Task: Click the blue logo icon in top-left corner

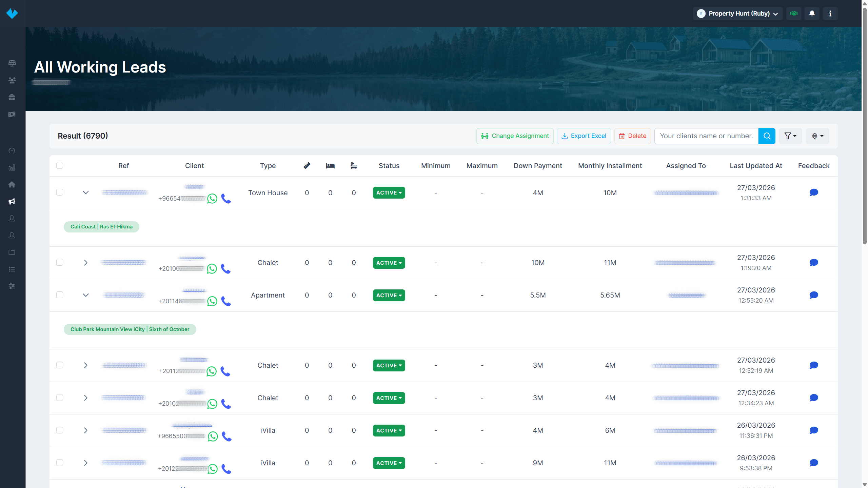Action: (x=12, y=14)
